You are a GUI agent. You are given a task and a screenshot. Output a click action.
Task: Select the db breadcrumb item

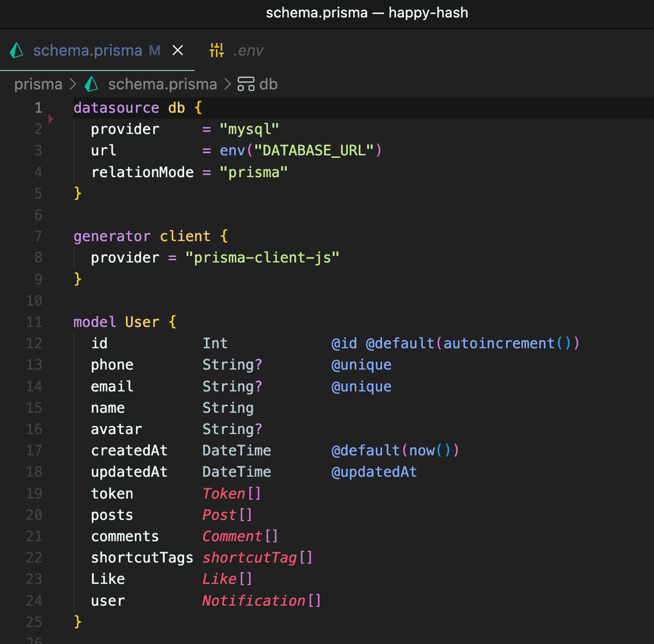(268, 84)
